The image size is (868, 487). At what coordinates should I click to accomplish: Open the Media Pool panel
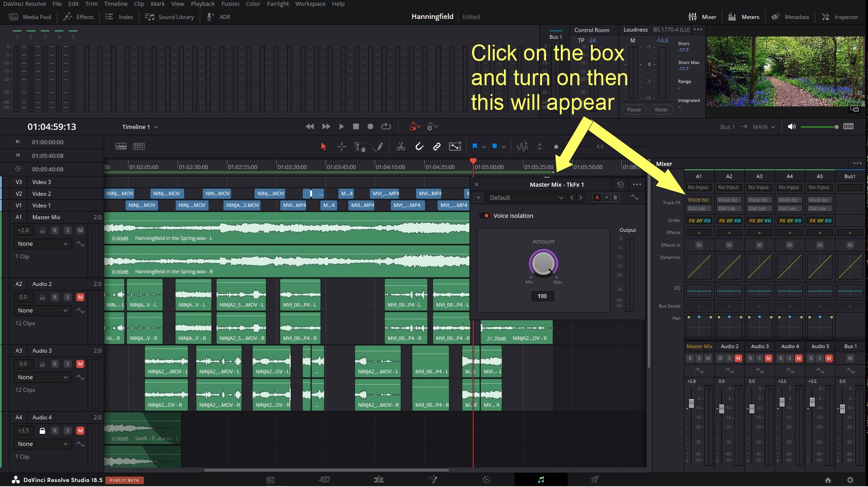point(31,17)
